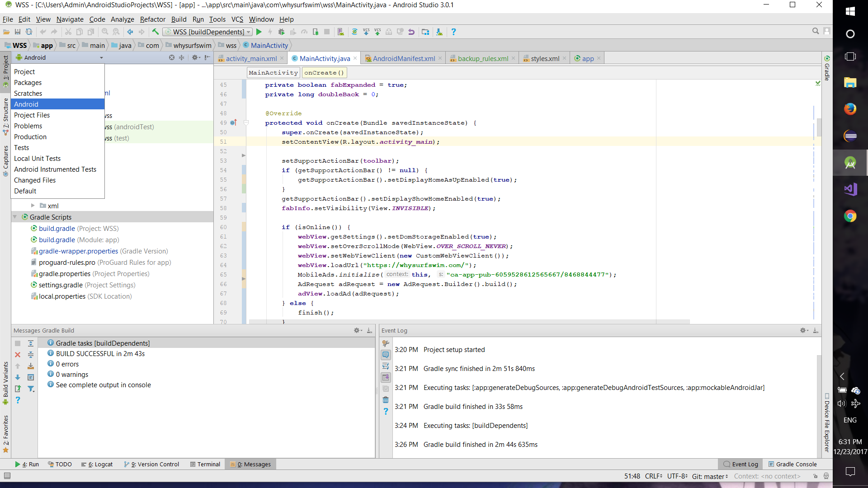The width and height of the screenshot is (868, 488).
Task: Click the Sync Project with Gradle icon
Action: click(x=354, y=32)
